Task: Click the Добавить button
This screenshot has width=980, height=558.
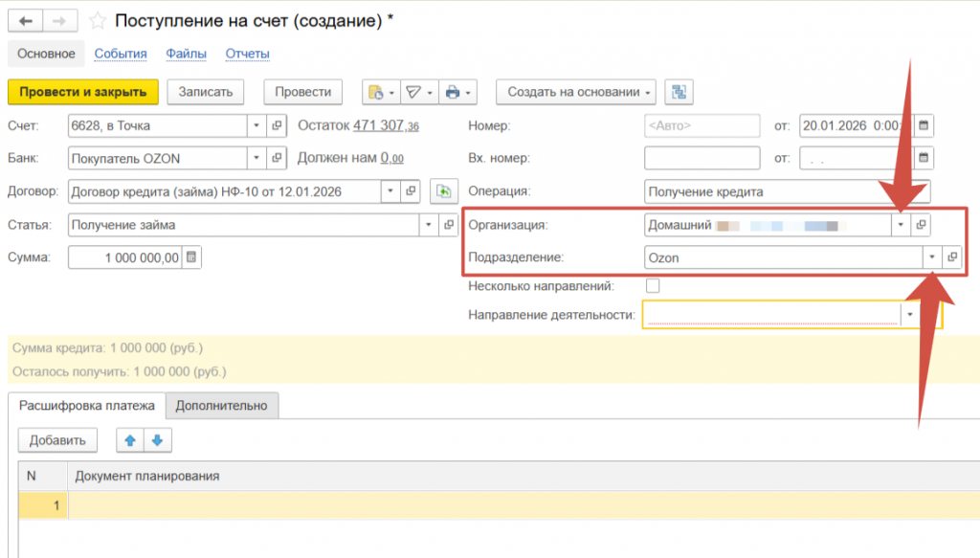Action: click(57, 440)
